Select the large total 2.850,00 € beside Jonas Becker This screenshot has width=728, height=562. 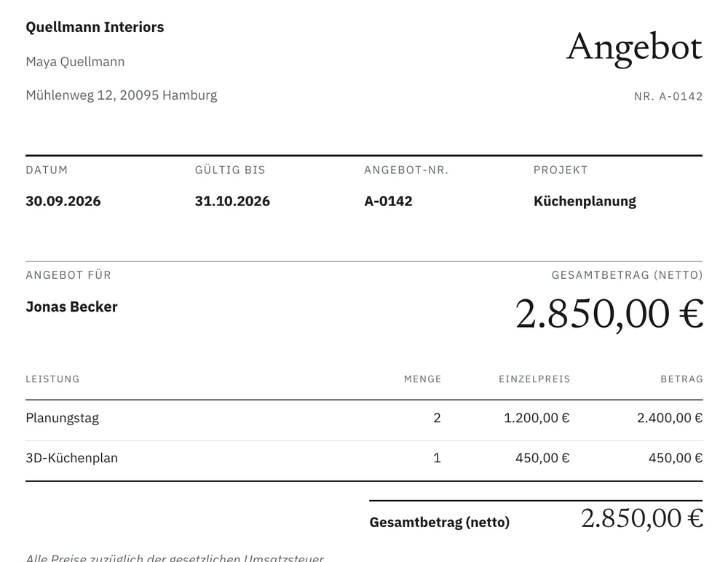(x=609, y=314)
